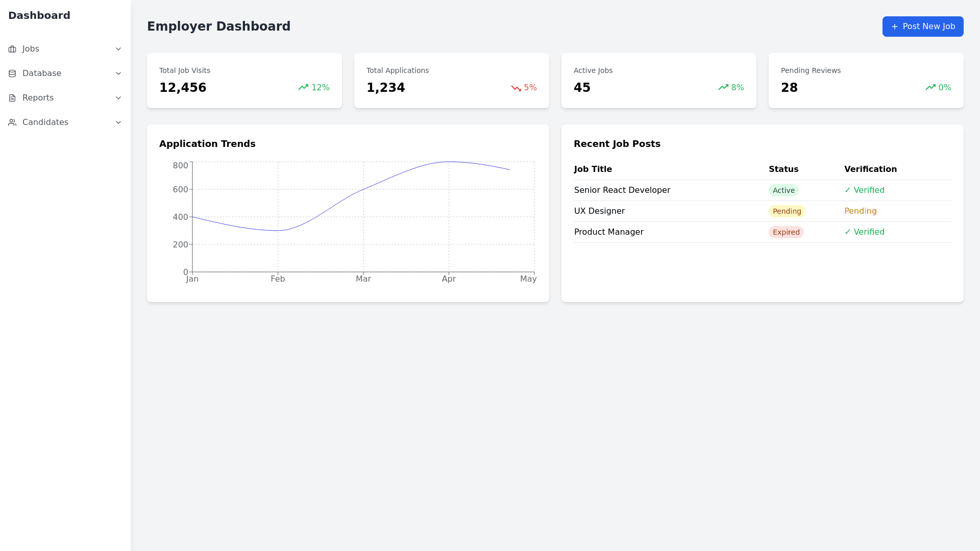Image resolution: width=980 pixels, height=551 pixels.
Task: Click the trend-up icon on Active Jobs card
Action: 723,87
